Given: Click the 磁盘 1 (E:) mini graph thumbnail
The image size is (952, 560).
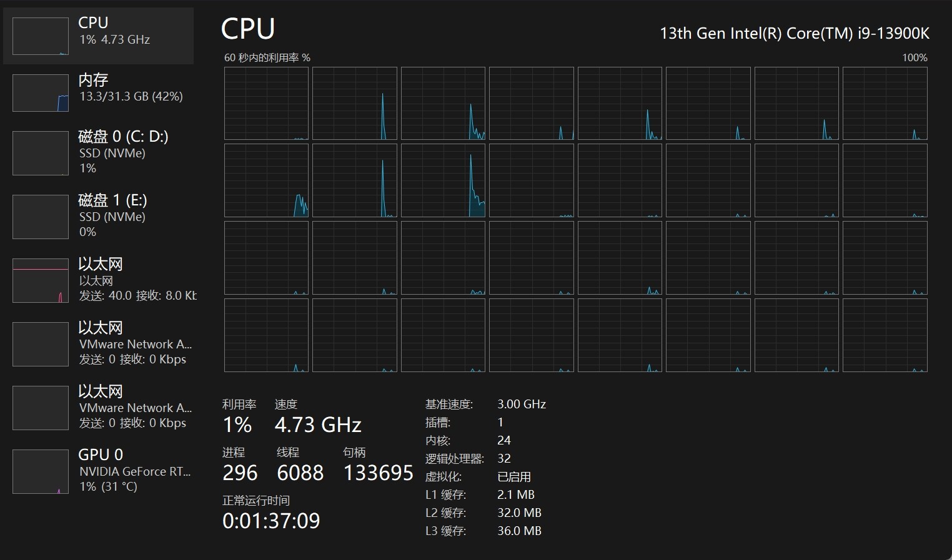Looking at the screenshot, I should pos(41,217).
